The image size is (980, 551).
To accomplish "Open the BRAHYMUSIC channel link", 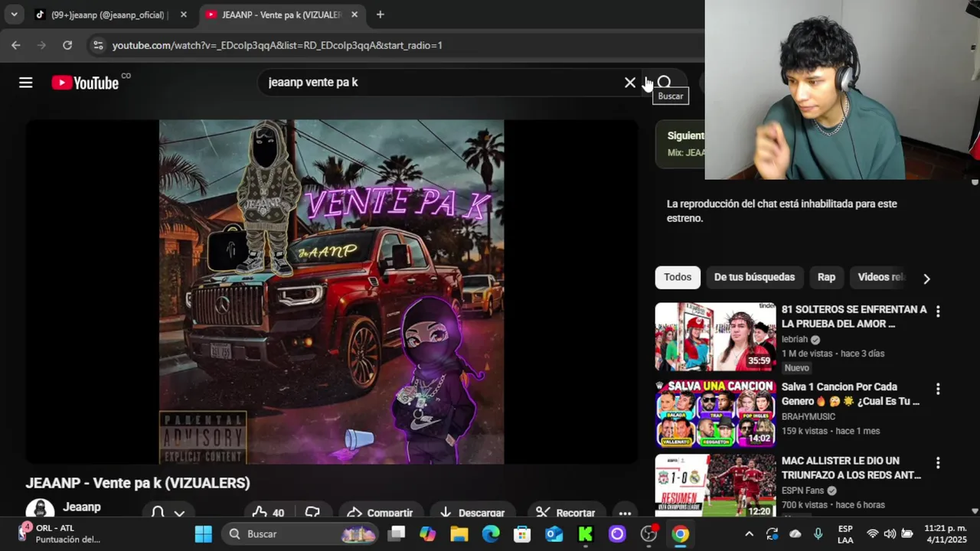I will 808,417.
